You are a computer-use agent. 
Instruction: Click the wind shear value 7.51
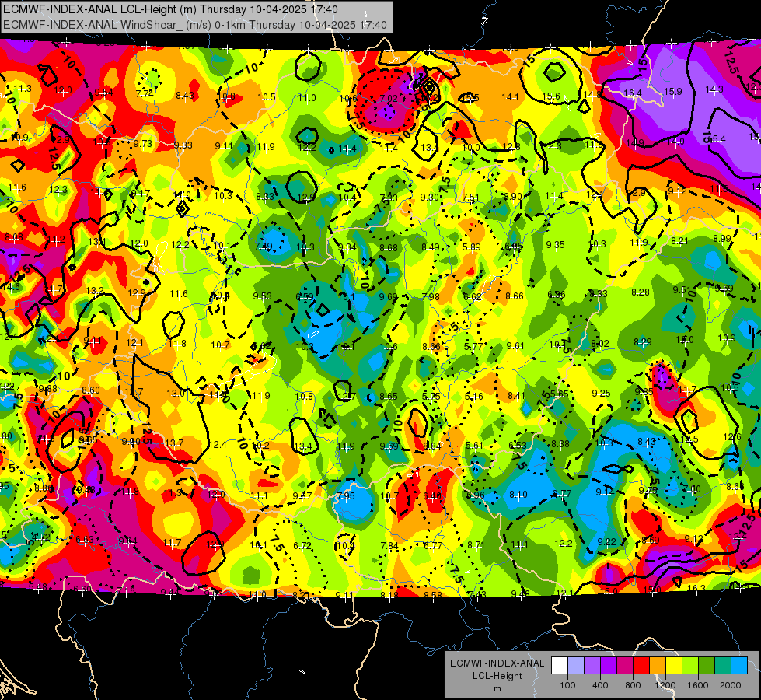click(471, 198)
